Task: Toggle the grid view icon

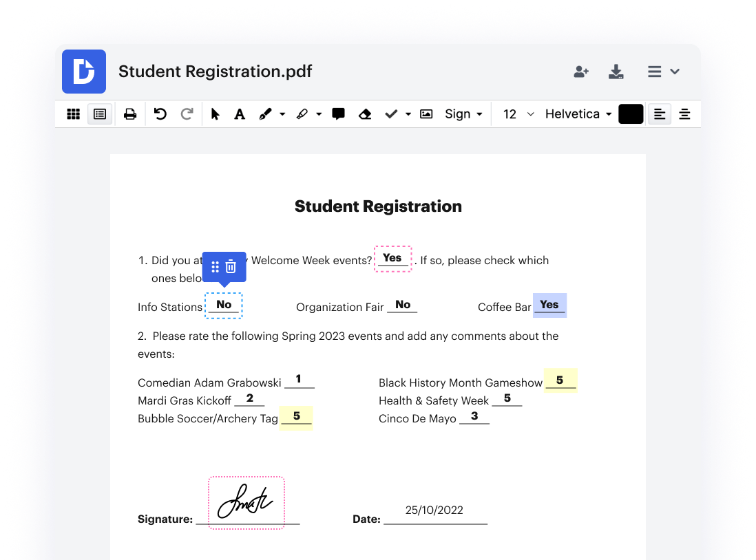Action: (73, 114)
